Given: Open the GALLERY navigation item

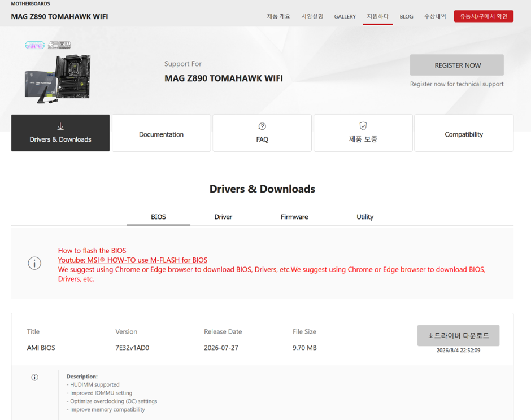Looking at the screenshot, I should tap(345, 16).
